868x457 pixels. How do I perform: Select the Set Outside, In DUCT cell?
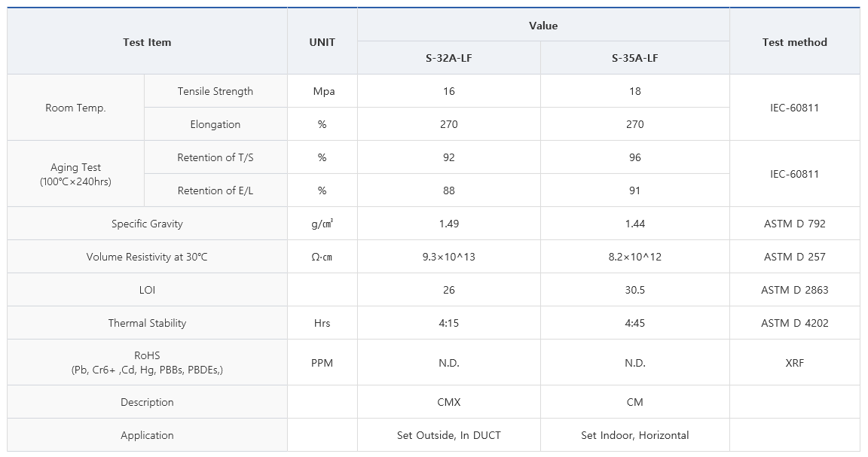click(449, 435)
